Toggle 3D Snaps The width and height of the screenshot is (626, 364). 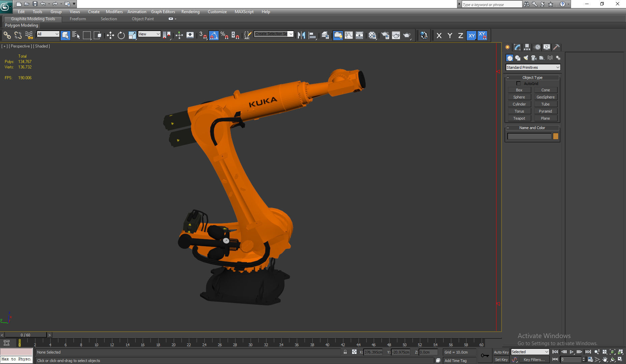pyautogui.click(x=203, y=35)
